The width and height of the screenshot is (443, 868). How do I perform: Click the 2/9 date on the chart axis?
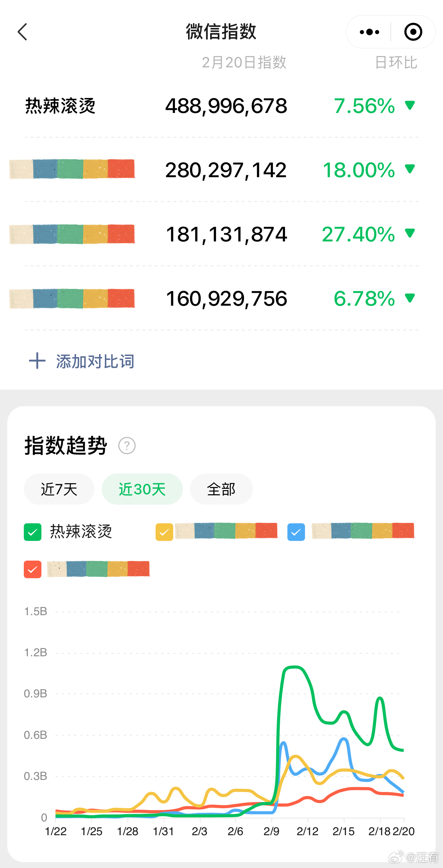(272, 831)
